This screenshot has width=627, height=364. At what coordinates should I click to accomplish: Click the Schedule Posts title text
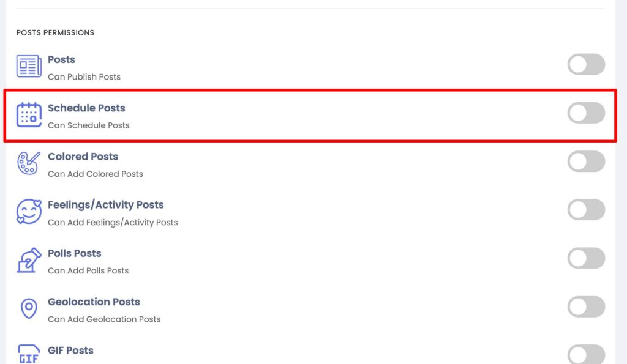point(86,108)
